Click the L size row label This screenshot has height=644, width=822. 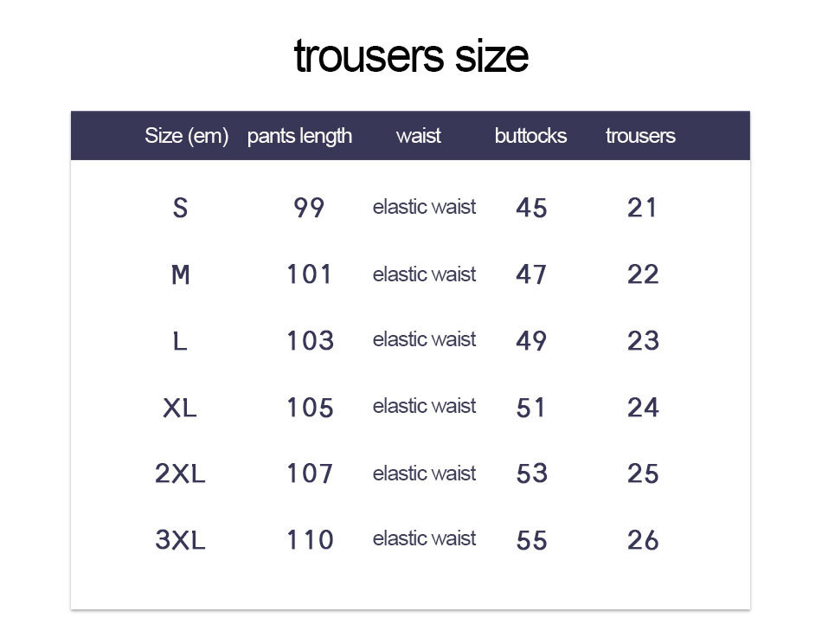click(180, 341)
